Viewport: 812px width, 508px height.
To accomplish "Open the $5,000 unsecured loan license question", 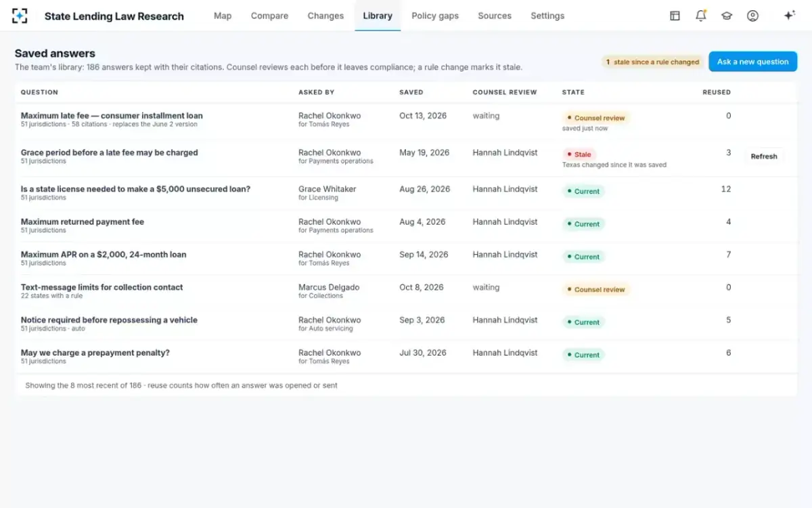I will pyautogui.click(x=135, y=189).
